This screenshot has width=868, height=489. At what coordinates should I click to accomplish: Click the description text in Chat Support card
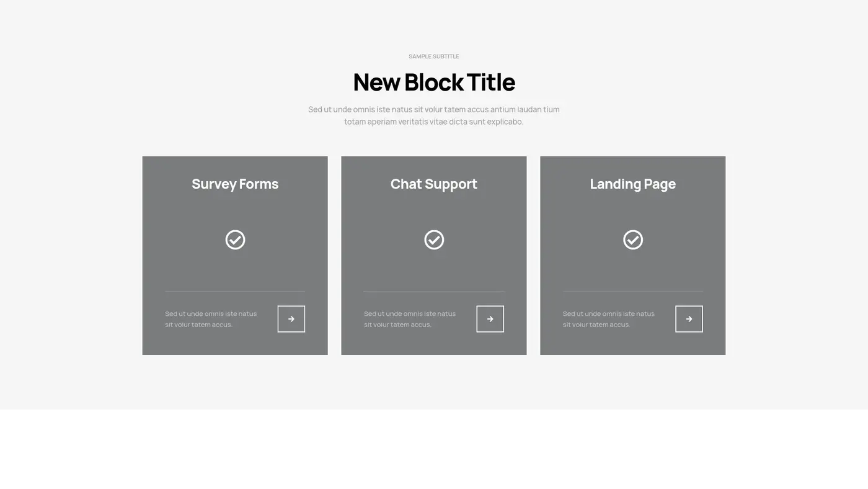[410, 319]
